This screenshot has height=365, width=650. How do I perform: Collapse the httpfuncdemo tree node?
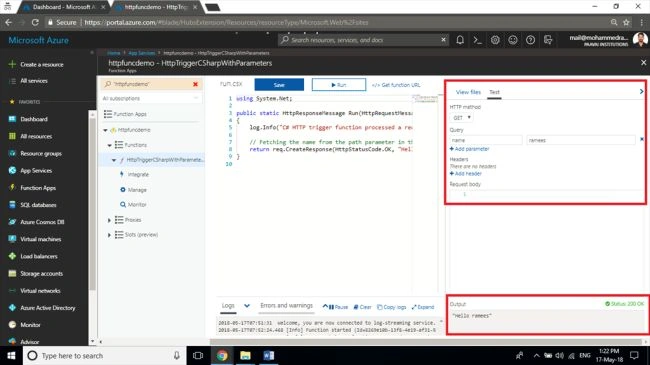pyautogui.click(x=105, y=130)
